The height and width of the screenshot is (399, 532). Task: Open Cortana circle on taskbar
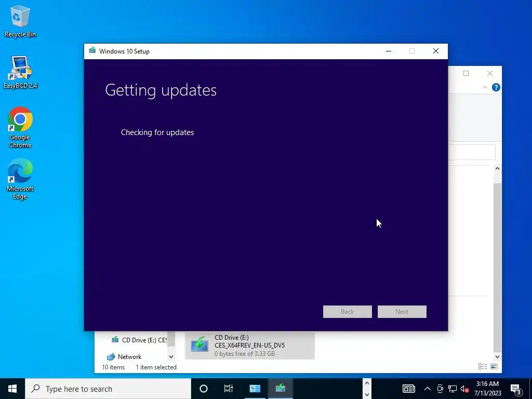coord(203,389)
